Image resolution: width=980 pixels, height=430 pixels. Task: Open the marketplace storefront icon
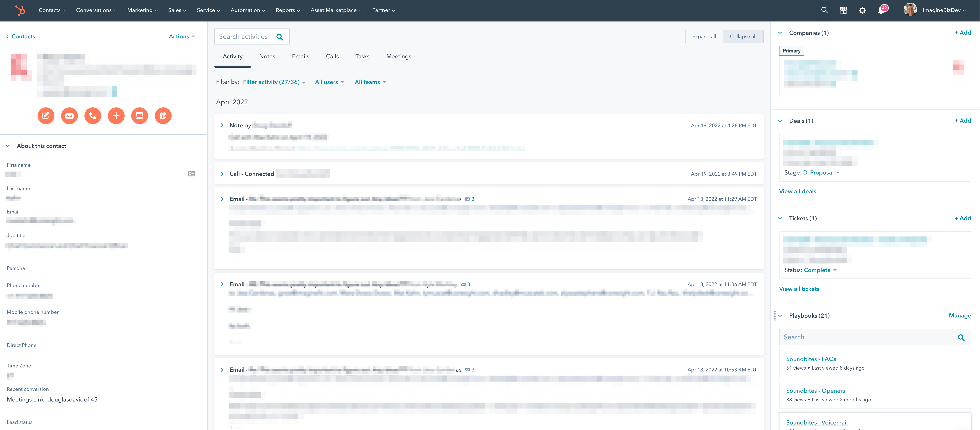pos(843,10)
